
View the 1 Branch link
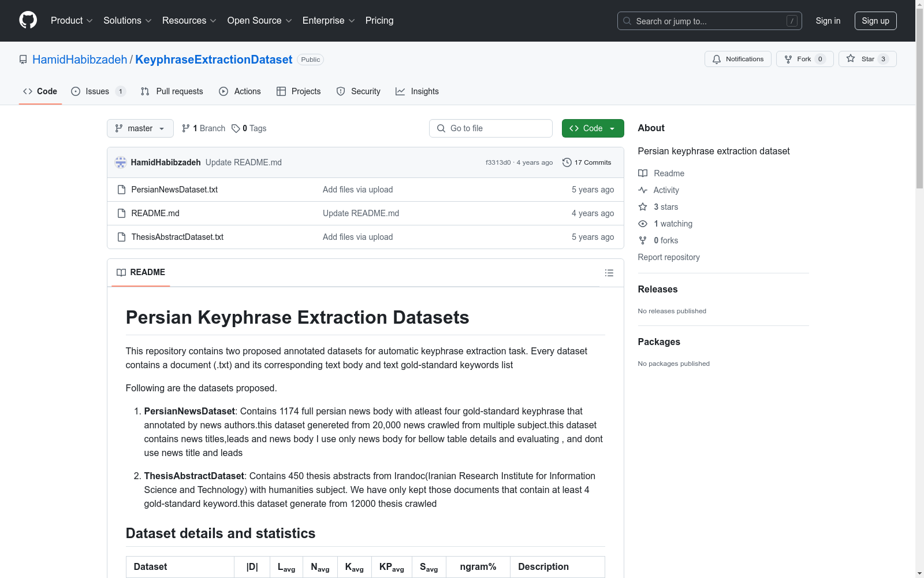click(x=203, y=128)
